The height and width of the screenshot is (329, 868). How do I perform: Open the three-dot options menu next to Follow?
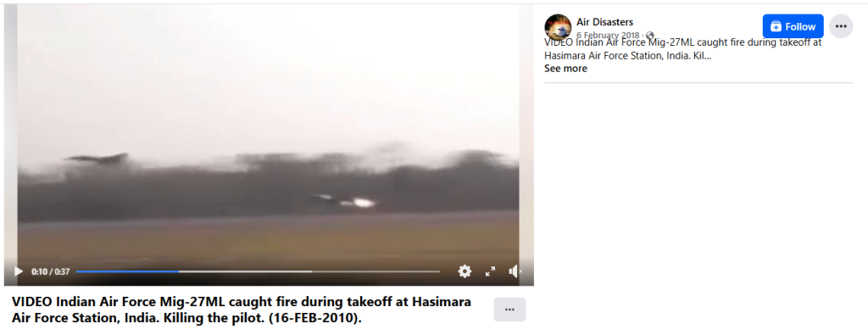[x=841, y=26]
